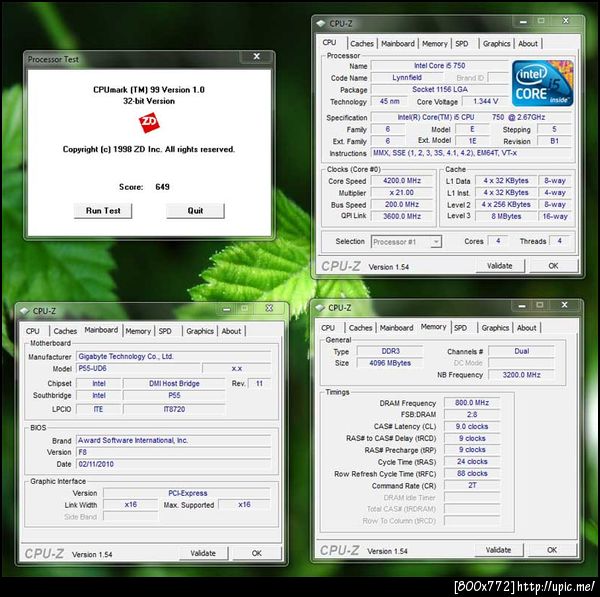600x597 pixels.
Task: Close the CPU-Z CPU tab window
Action: [566, 21]
